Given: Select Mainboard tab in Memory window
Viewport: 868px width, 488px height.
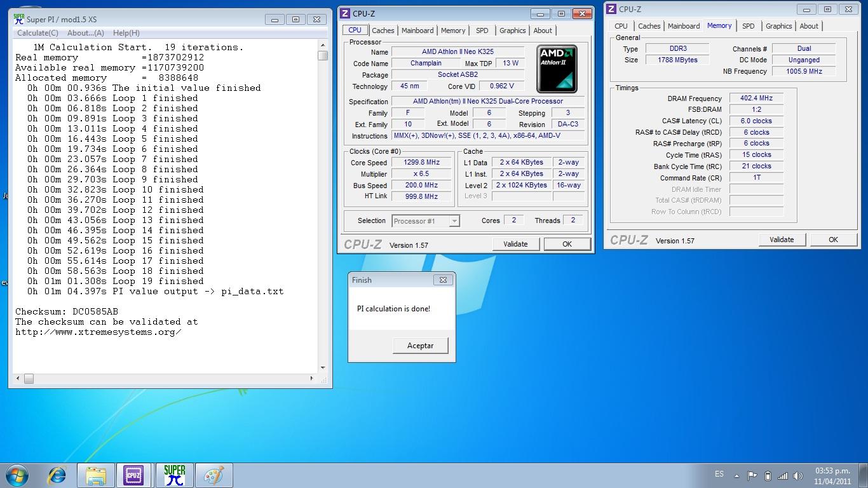Looking at the screenshot, I should point(684,26).
